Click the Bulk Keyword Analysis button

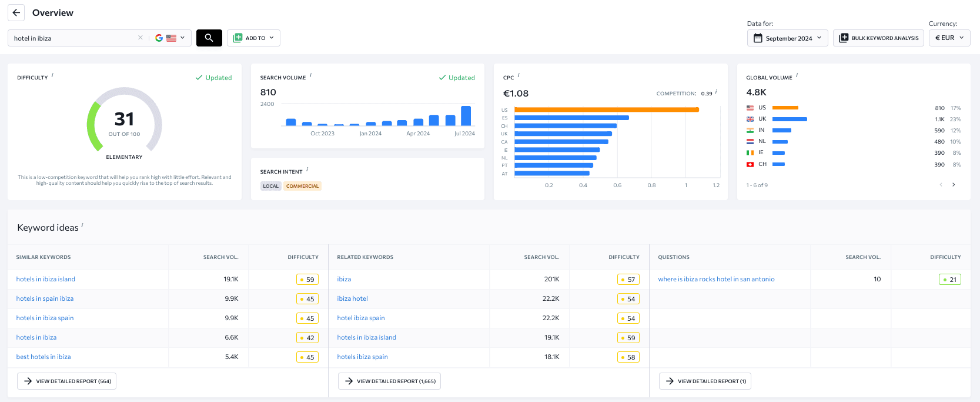(x=878, y=38)
